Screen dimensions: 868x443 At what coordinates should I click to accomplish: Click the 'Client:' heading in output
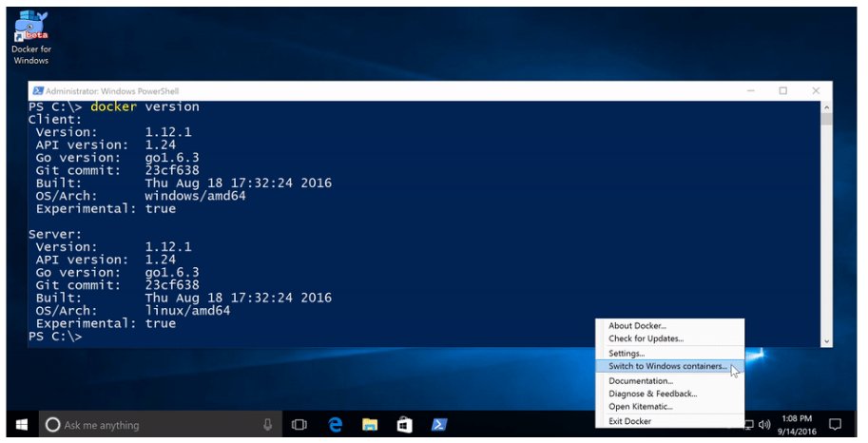pos(55,120)
